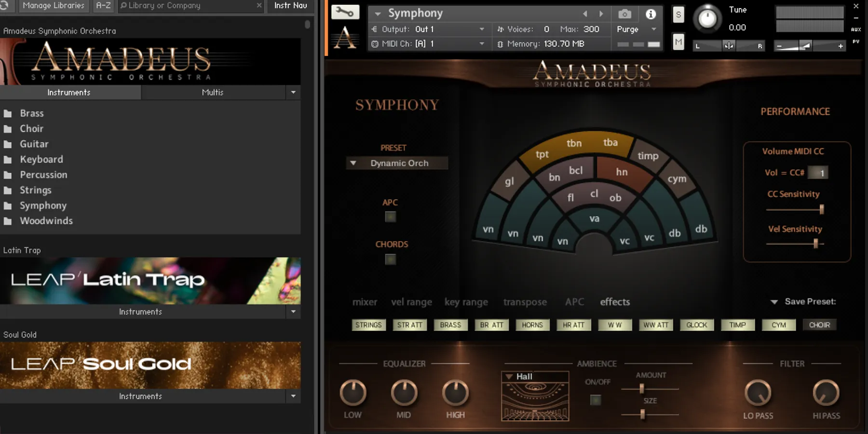Click the cym wedge in the orchestra layout
This screenshot has height=434, width=868.
(x=677, y=178)
